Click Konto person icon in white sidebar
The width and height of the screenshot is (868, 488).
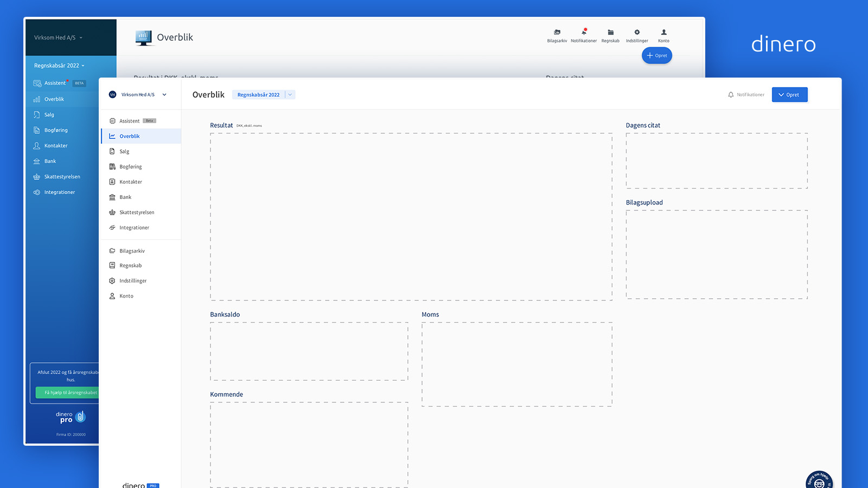click(x=112, y=296)
